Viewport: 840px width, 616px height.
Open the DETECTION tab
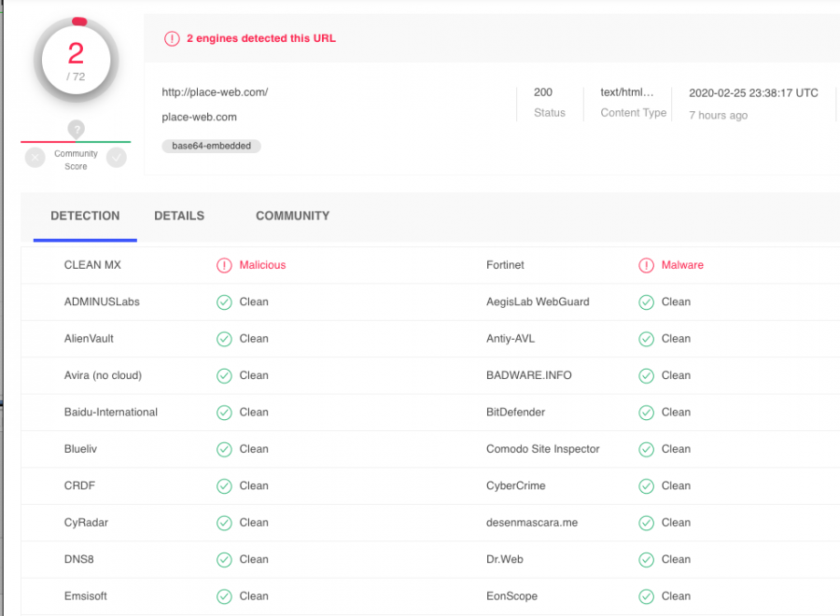point(85,216)
